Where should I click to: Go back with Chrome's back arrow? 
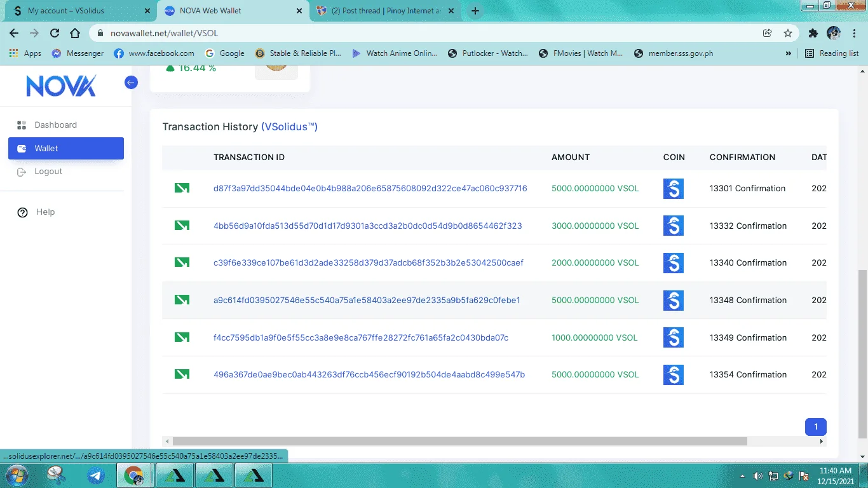pos(14,33)
